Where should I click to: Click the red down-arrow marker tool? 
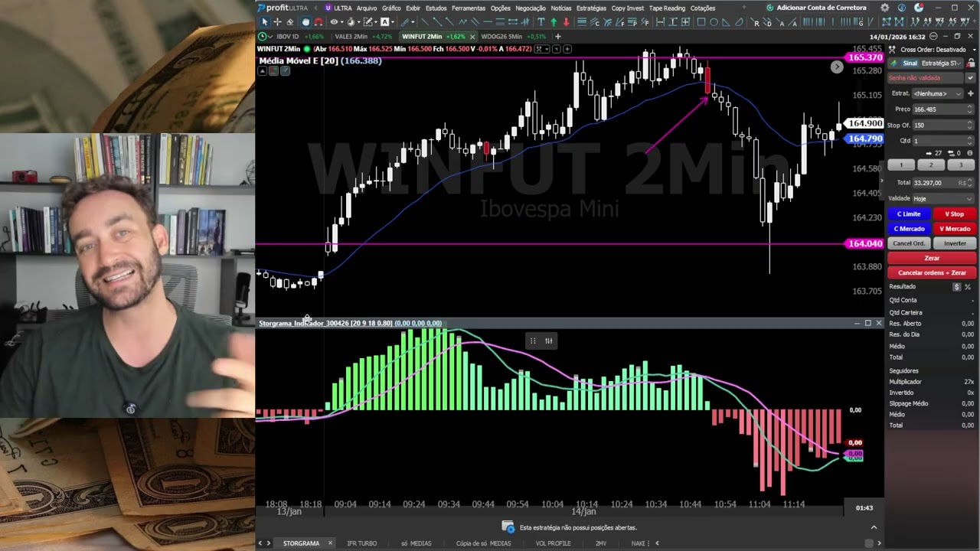pos(566,21)
